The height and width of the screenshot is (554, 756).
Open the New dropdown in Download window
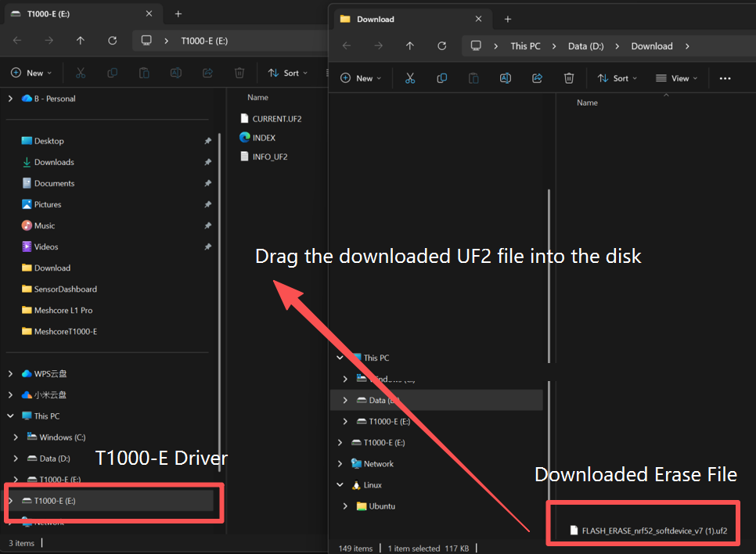360,78
